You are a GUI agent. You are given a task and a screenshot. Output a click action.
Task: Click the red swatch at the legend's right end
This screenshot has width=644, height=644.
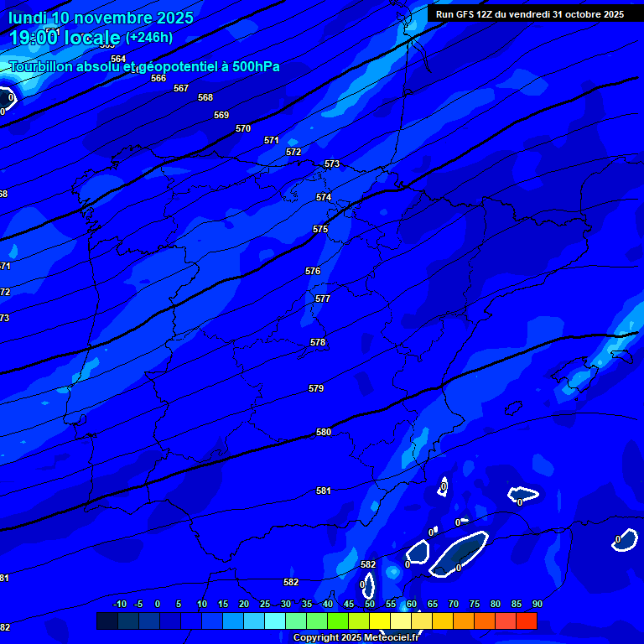(x=526, y=621)
